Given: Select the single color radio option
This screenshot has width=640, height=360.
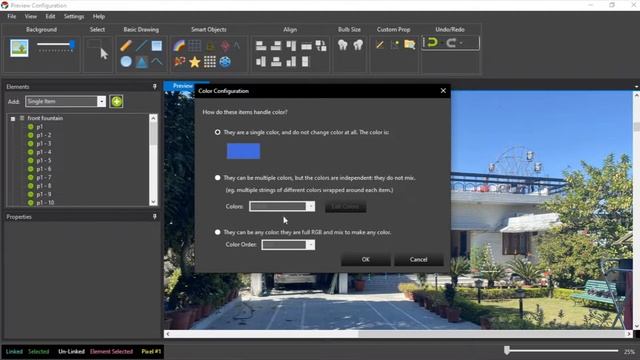Looking at the screenshot, I should (218, 132).
